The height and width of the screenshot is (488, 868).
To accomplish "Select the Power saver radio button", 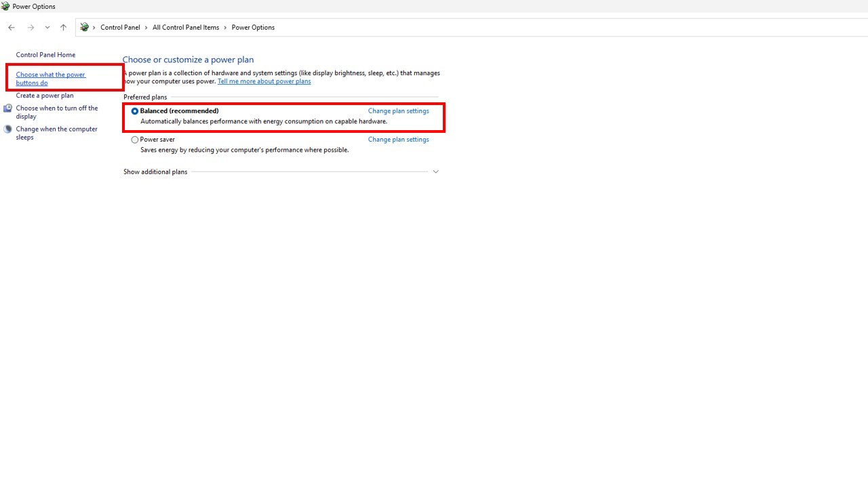I will 135,140.
